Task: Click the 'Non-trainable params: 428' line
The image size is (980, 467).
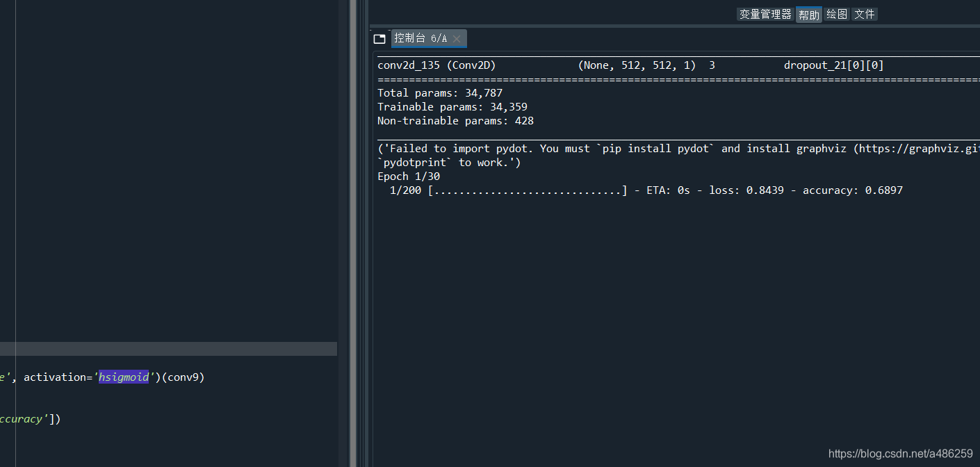Action: [x=455, y=121]
